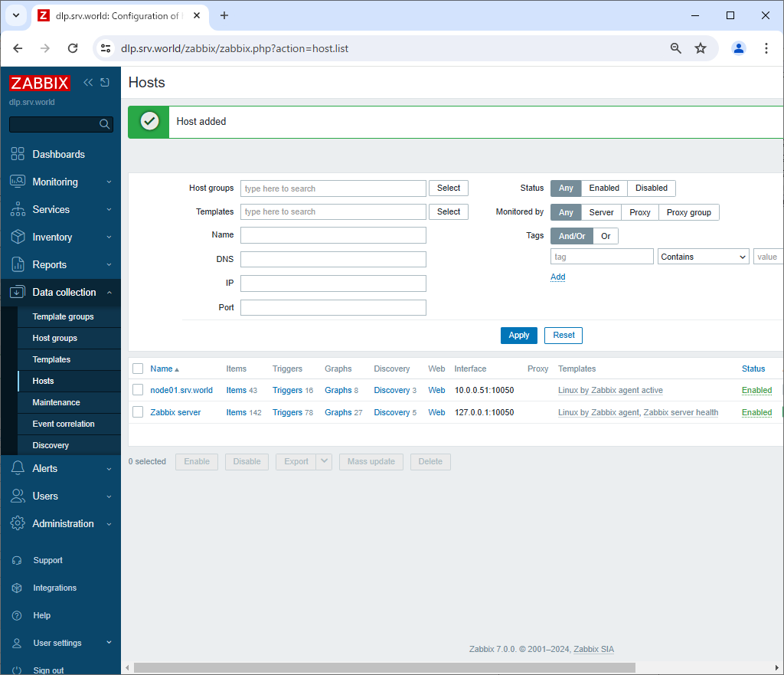Tick the select-all hosts checkbox
Viewport: 784px width, 675px height.
point(138,369)
